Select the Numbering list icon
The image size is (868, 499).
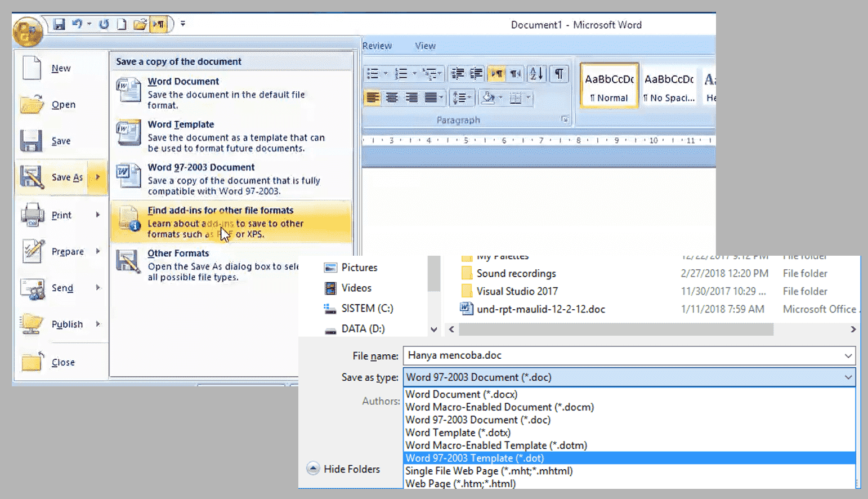coord(402,73)
